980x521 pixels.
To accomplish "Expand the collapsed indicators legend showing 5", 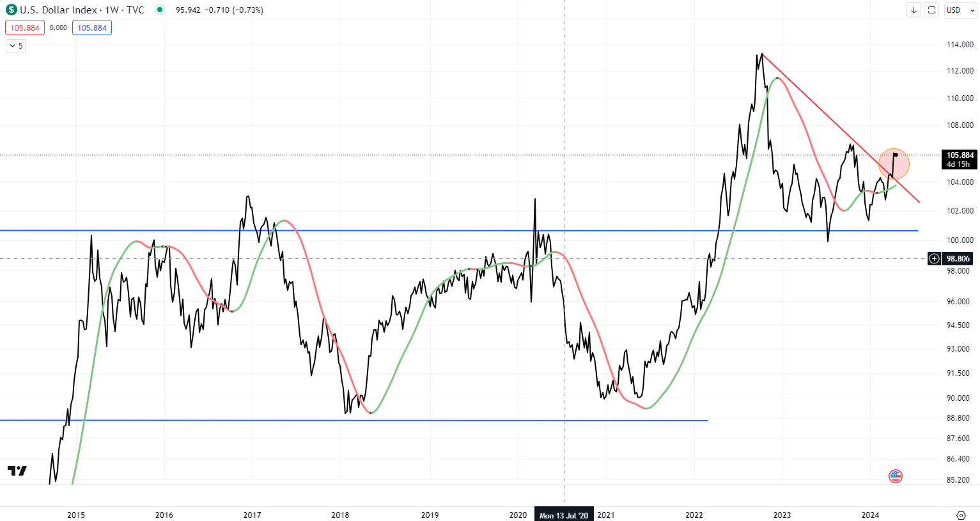I will 16,45.
